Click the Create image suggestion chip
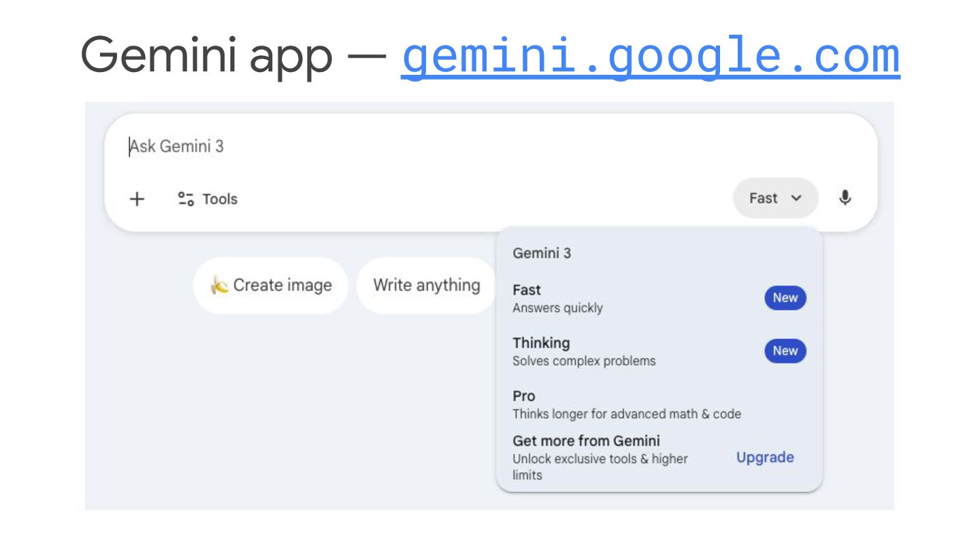The height and width of the screenshot is (551, 980). 271,285
